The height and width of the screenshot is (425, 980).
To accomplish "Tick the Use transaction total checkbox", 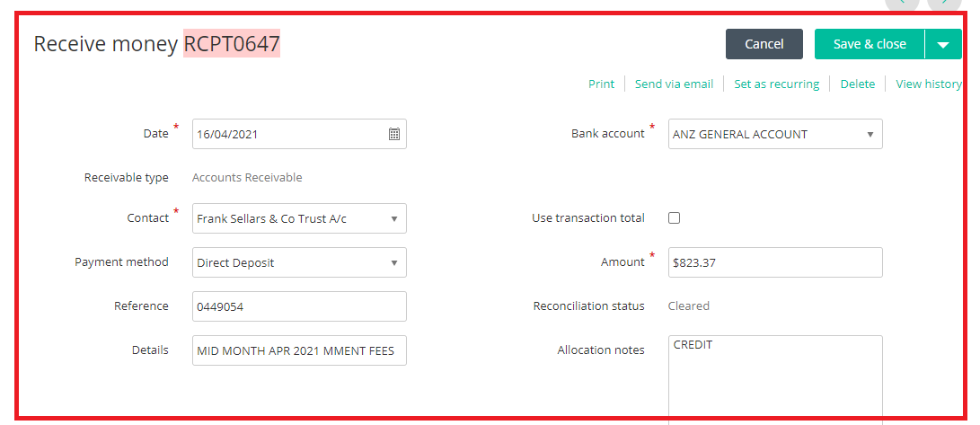I will [675, 218].
